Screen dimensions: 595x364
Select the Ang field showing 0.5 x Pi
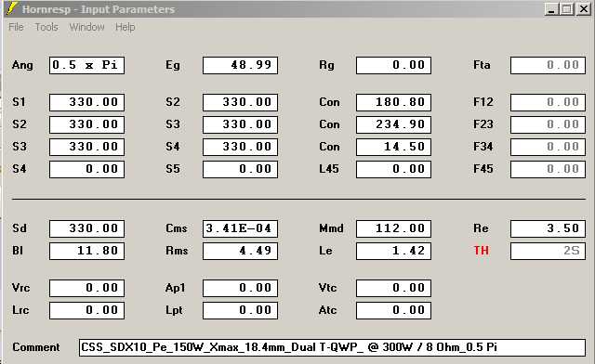pyautogui.click(x=86, y=65)
